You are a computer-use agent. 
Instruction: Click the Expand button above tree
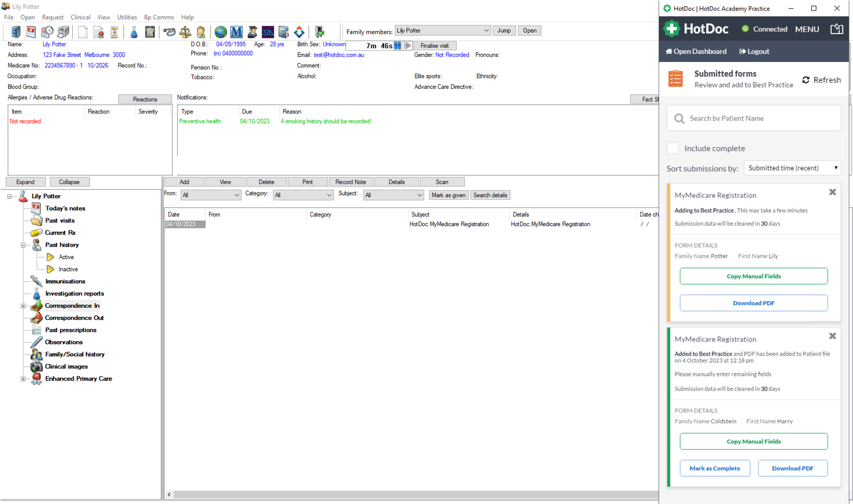point(25,182)
